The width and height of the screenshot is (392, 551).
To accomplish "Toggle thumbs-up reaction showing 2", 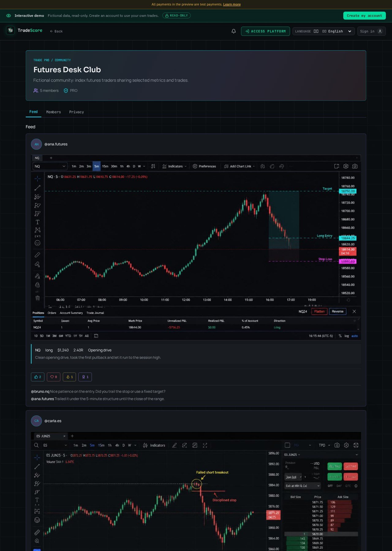I will (x=38, y=377).
